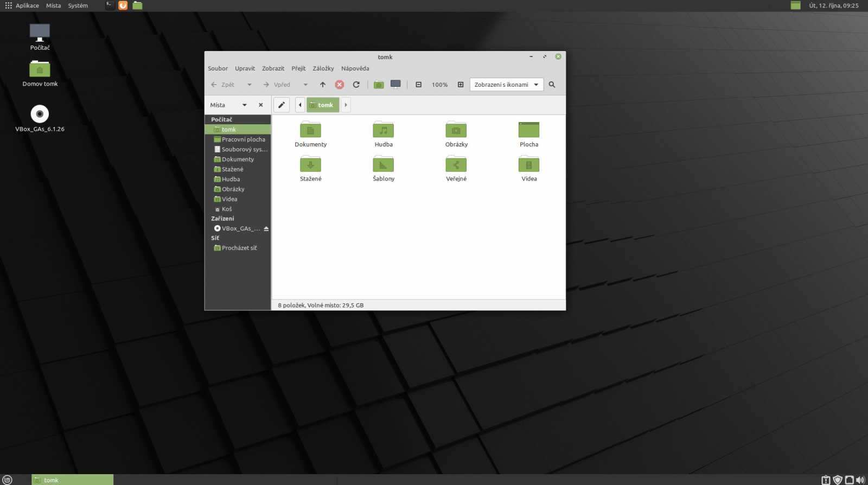Launch Firefox from top panel

point(123,5)
